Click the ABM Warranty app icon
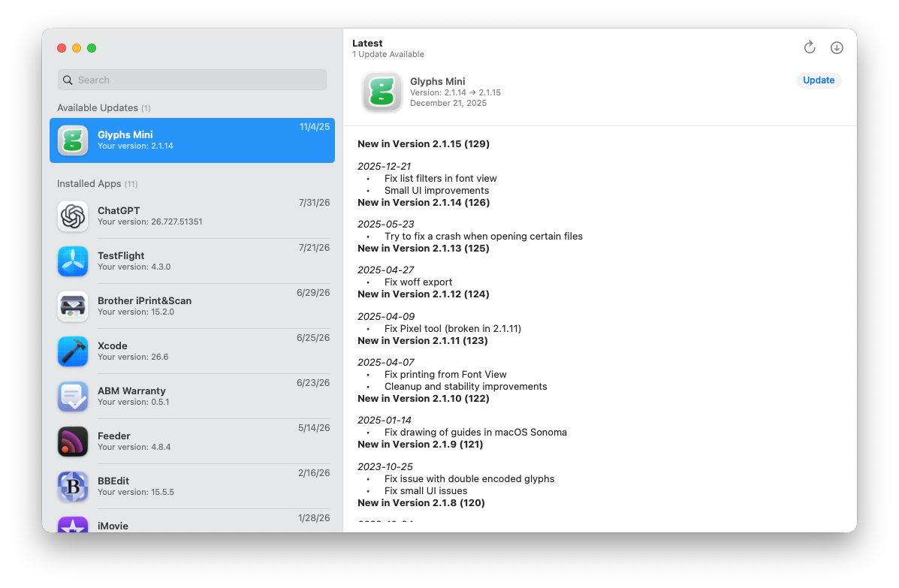 (x=73, y=397)
